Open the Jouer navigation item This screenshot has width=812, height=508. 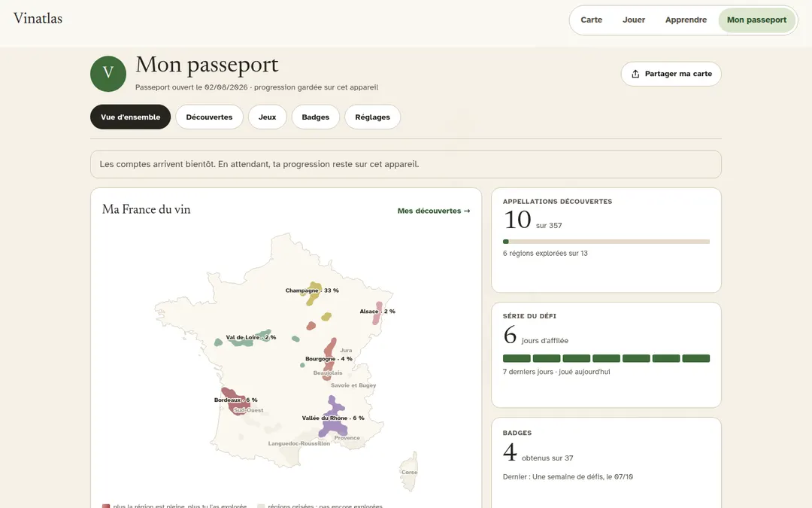pos(633,20)
